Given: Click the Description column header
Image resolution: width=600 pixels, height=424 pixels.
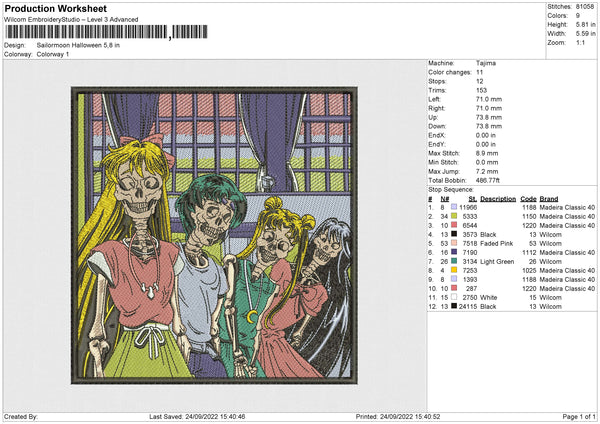Looking at the screenshot, I should 498,199.
